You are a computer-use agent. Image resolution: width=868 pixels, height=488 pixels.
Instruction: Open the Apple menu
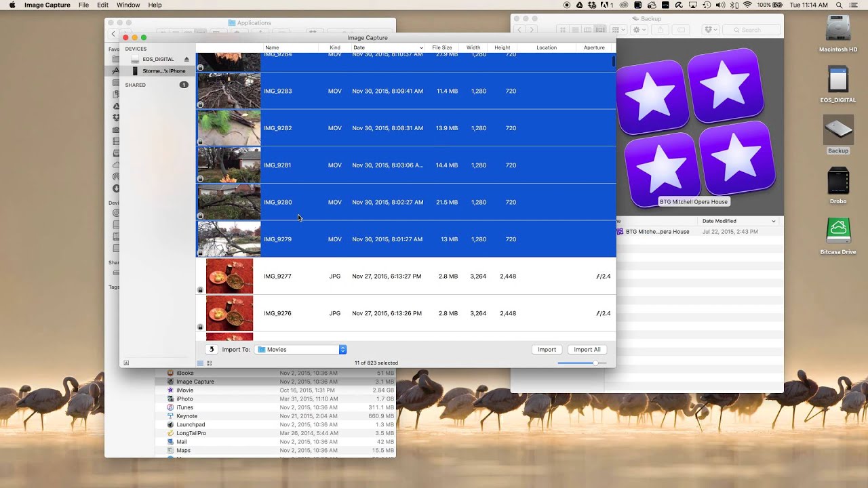coord(12,5)
